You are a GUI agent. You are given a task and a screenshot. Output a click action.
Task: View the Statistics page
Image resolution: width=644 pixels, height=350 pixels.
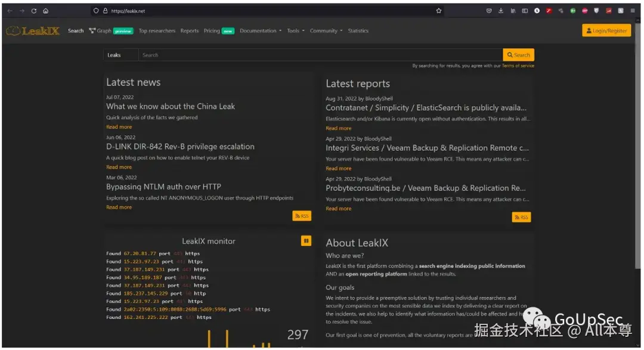pos(358,31)
